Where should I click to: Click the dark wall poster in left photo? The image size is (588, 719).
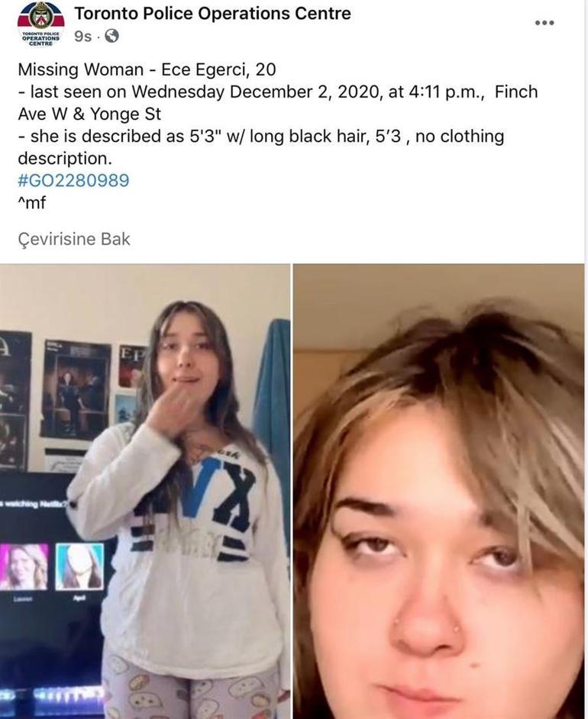(76, 389)
